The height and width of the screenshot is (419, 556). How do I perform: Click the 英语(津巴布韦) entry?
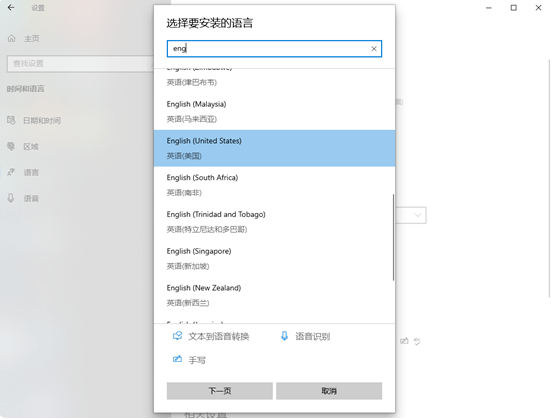[x=191, y=82]
